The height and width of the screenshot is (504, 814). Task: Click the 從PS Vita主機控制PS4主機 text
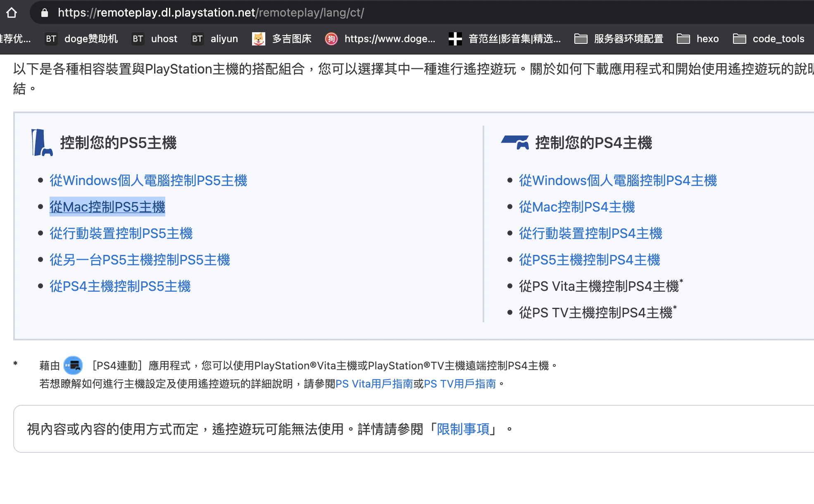point(599,286)
